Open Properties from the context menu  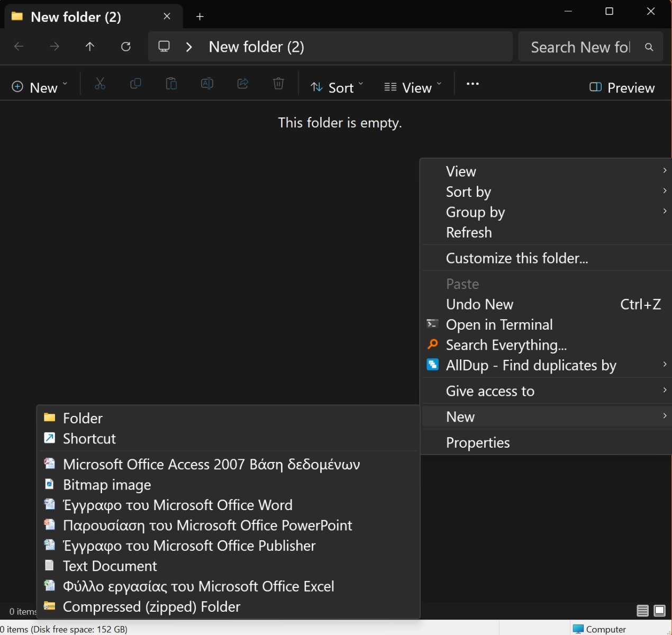click(x=547, y=442)
